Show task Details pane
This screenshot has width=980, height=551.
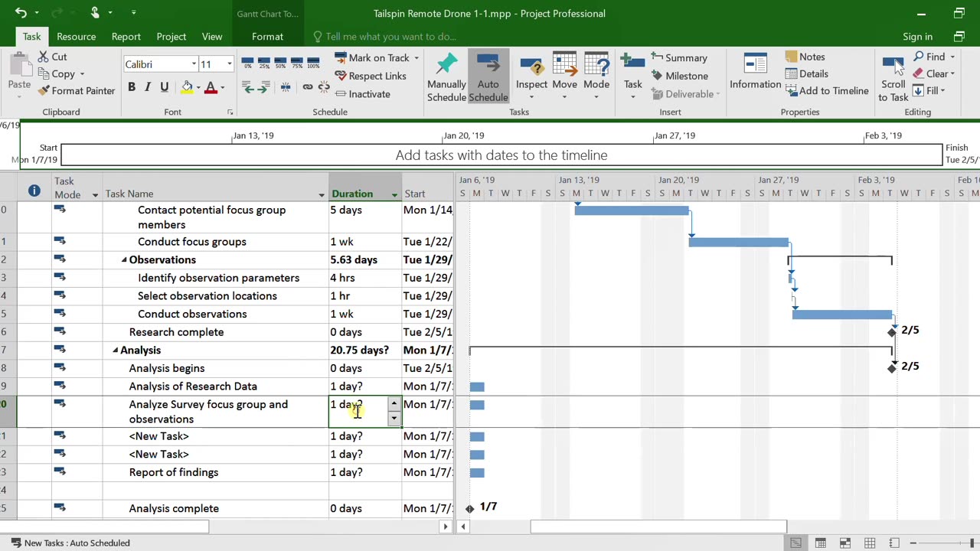pos(806,73)
